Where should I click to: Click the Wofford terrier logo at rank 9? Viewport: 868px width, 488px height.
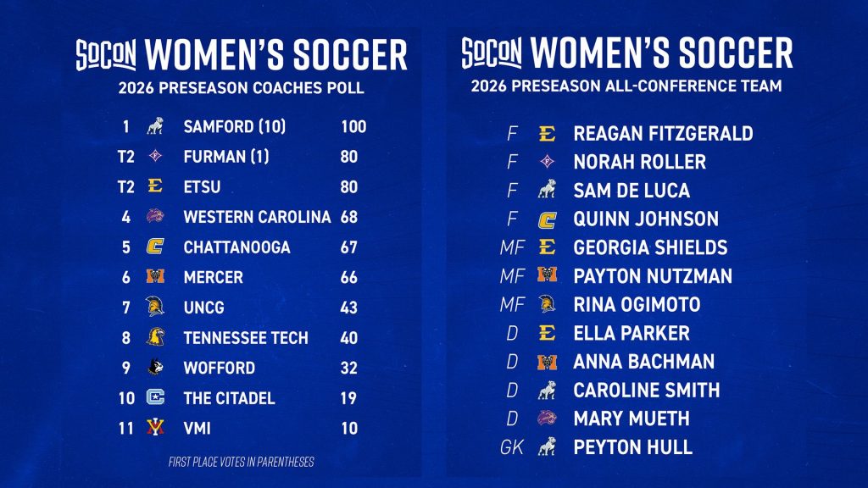click(156, 367)
